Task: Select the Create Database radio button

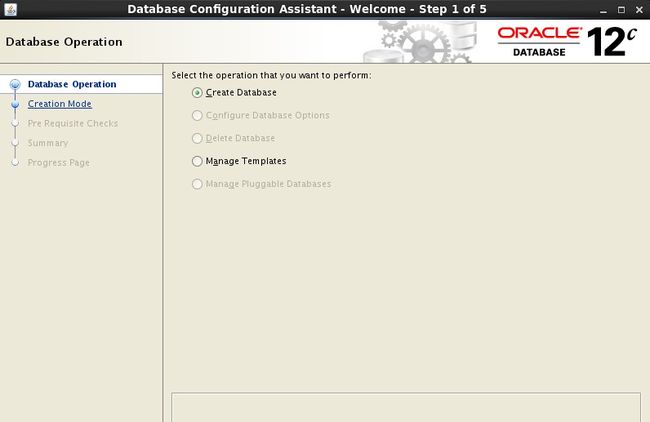Action: point(197,92)
